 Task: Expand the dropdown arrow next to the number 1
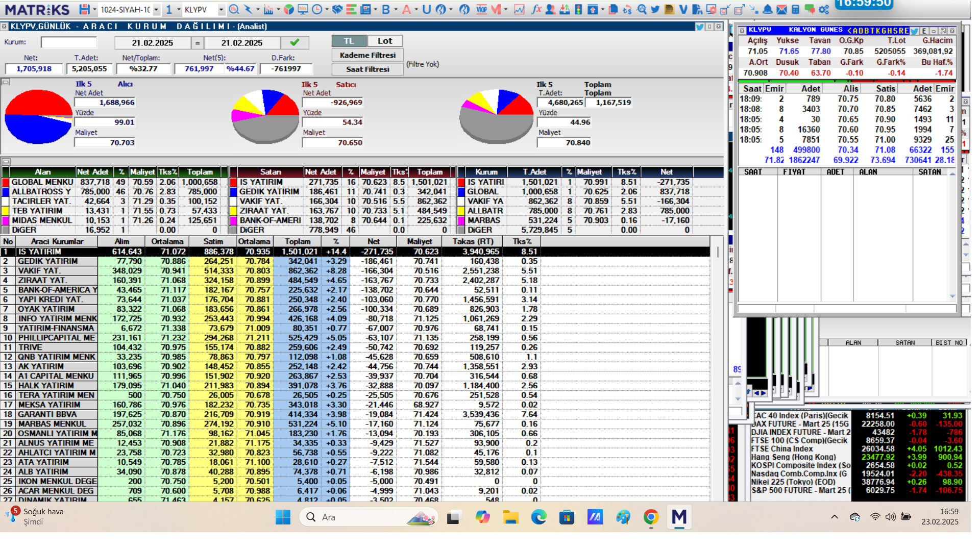(179, 10)
